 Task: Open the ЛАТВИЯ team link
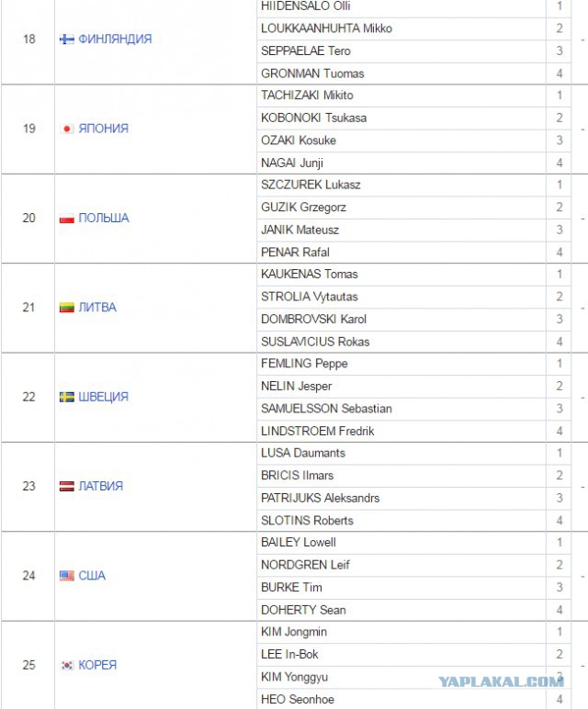click(x=101, y=486)
